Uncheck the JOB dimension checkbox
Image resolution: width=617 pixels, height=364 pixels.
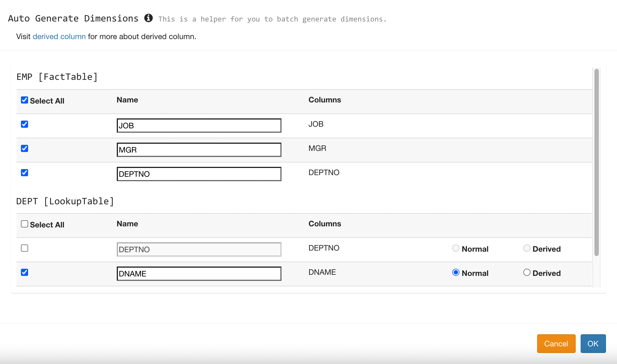tap(25, 124)
